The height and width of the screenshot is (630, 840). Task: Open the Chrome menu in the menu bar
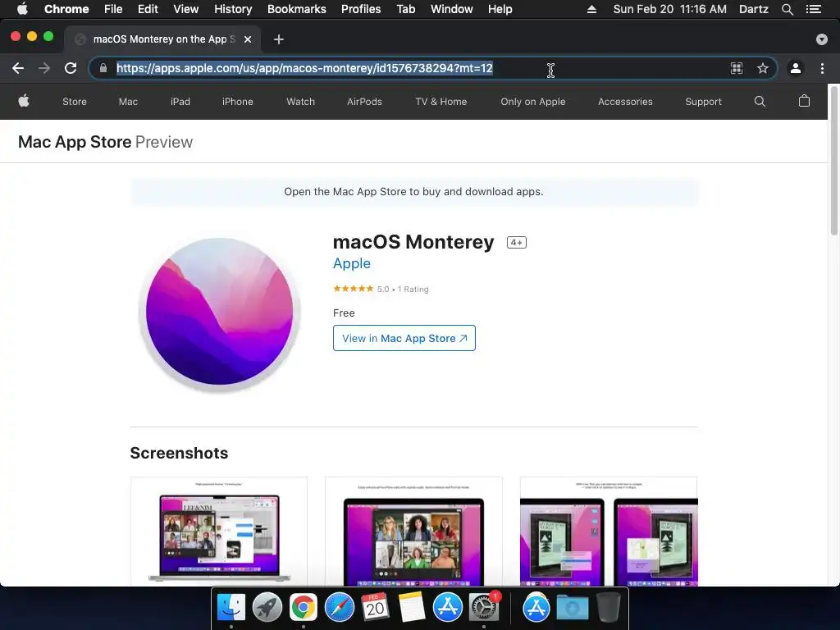66,9
